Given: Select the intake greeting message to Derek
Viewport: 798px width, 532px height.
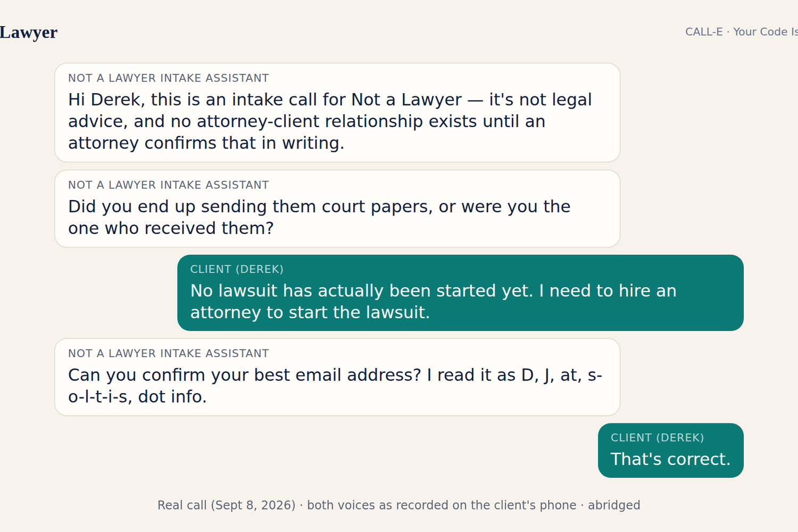Looking at the screenshot, I should (x=337, y=113).
